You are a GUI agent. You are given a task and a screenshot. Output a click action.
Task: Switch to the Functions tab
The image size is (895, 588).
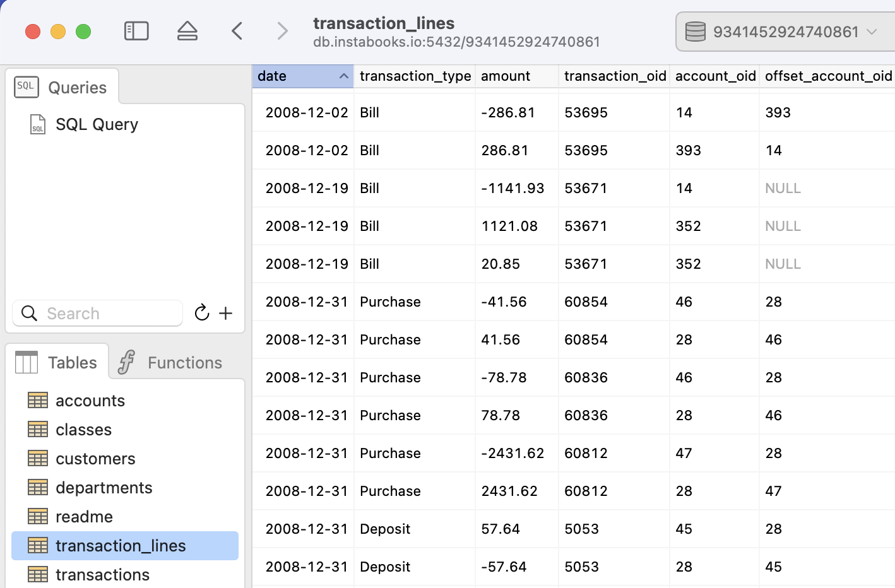pos(170,362)
